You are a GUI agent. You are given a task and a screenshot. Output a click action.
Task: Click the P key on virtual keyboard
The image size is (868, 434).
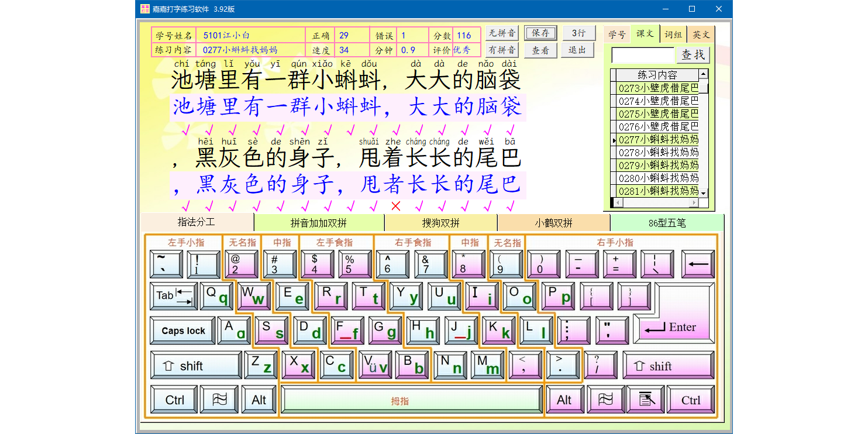pyautogui.click(x=557, y=296)
